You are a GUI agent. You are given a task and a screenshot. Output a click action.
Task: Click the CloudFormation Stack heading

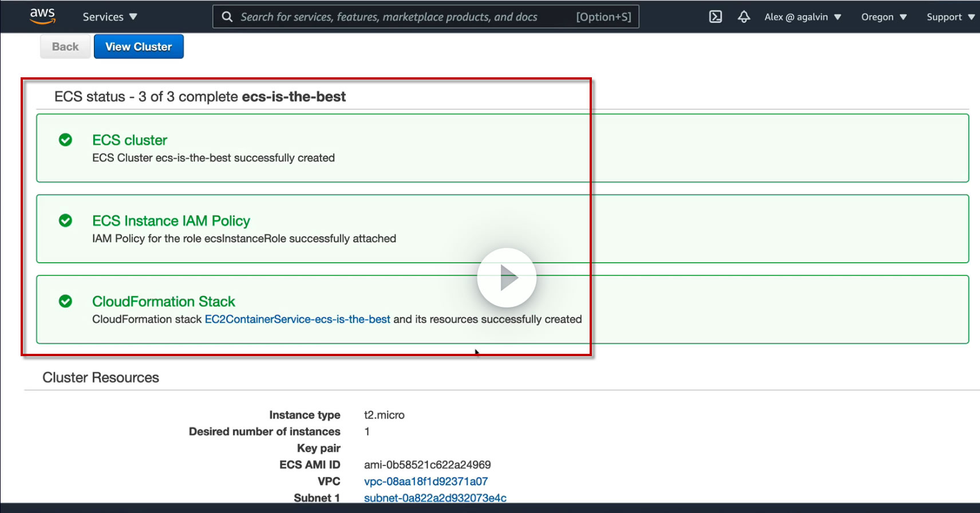pos(164,302)
